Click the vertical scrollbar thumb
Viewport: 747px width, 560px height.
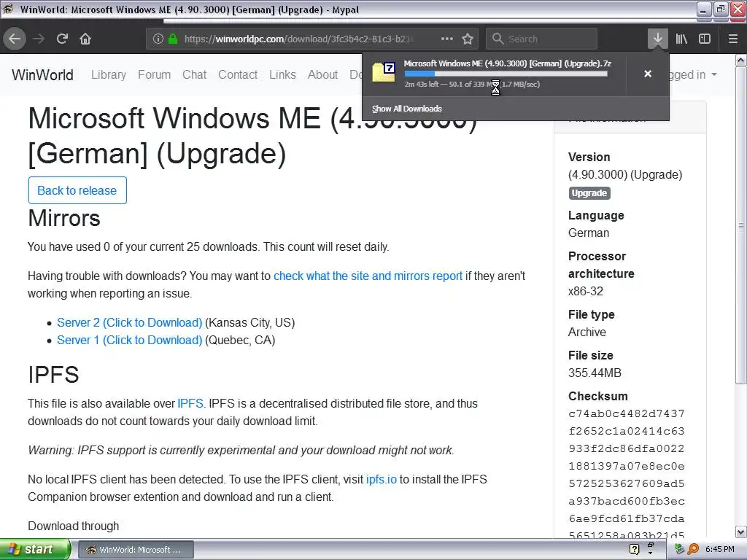[x=741, y=225]
